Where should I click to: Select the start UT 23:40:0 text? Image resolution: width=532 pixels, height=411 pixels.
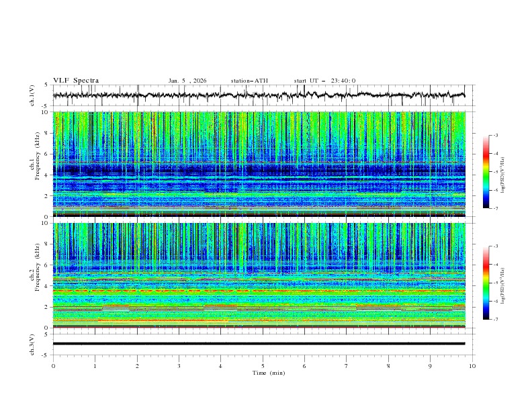tap(325, 81)
